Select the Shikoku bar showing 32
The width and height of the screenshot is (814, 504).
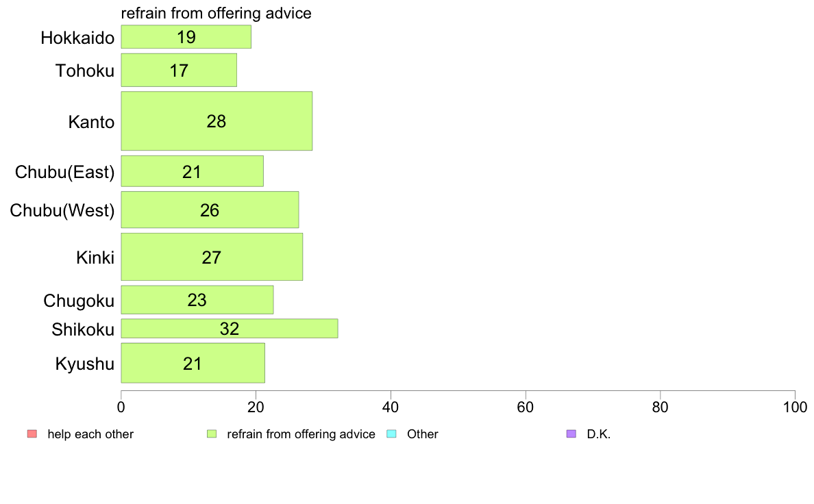(230, 329)
